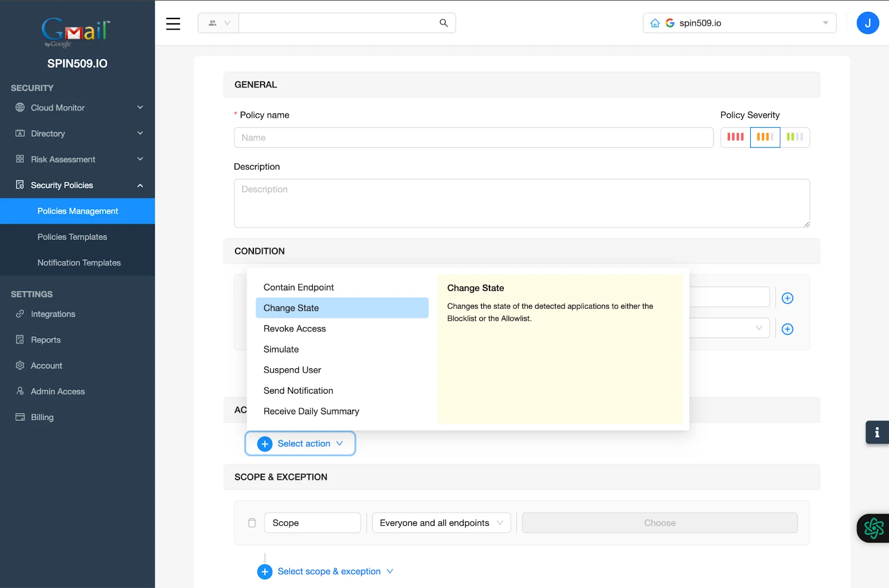Open the Billing section icon
The image size is (889, 588).
click(x=20, y=417)
